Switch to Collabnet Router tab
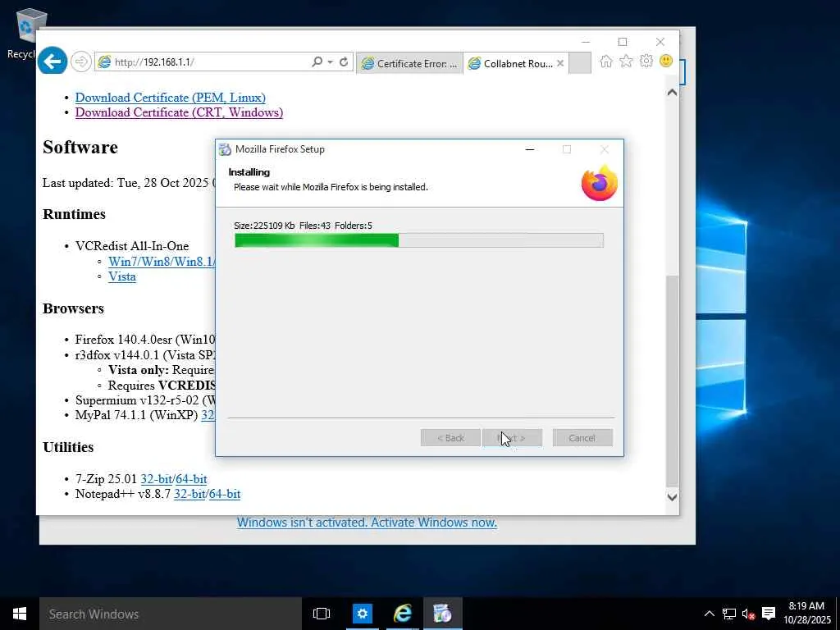This screenshot has height=630, width=840. pos(512,63)
